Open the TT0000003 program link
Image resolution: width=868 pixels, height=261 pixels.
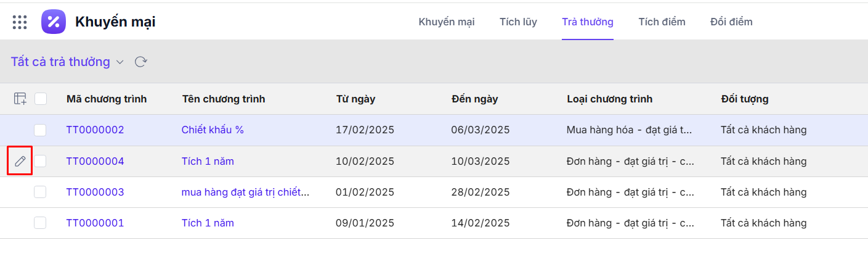(x=95, y=192)
